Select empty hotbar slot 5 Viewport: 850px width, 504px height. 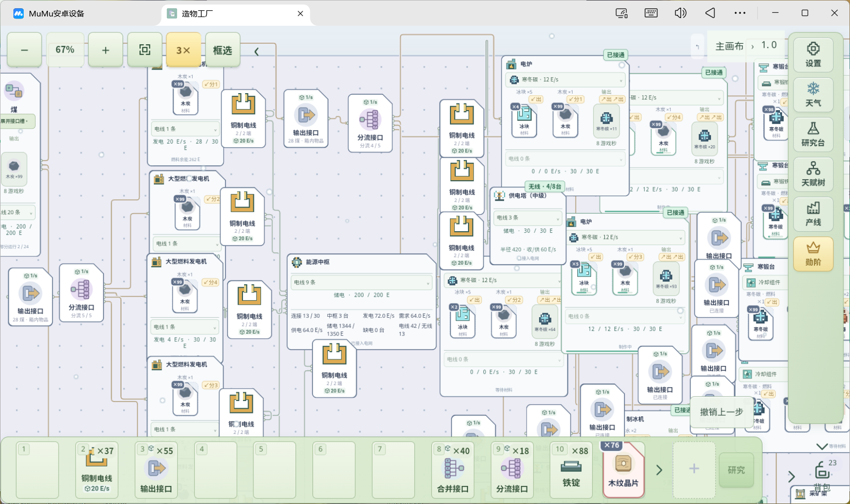point(274,470)
